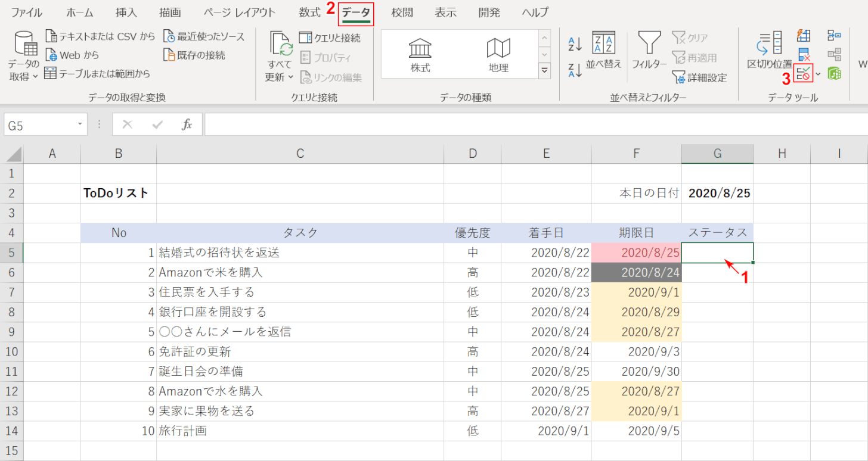
Task: Apply ascending AZ sort
Action: pyautogui.click(x=574, y=43)
